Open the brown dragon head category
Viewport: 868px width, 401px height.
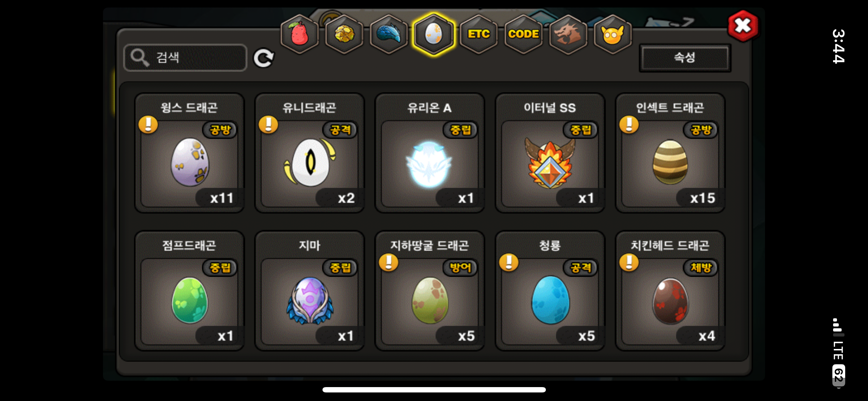pyautogui.click(x=568, y=34)
